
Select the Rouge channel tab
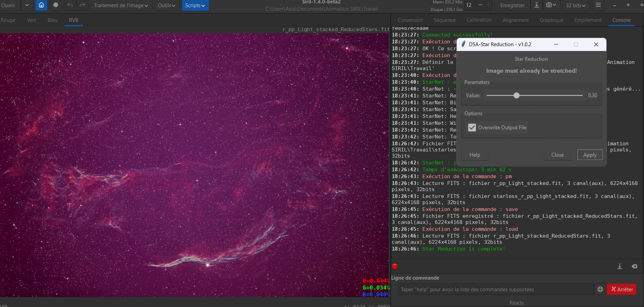(8, 20)
